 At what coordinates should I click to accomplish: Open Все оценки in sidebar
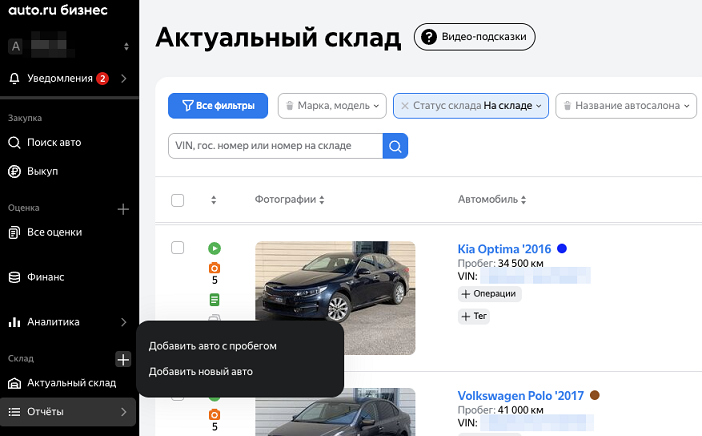55,233
